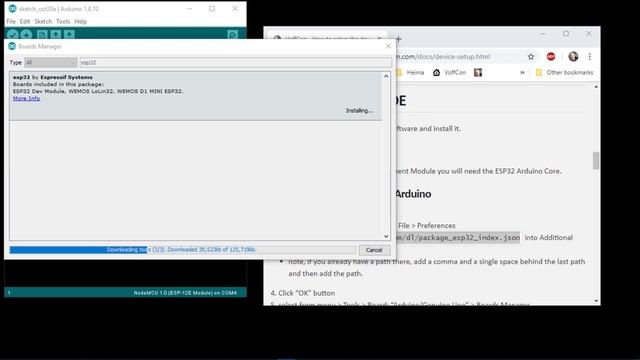The width and height of the screenshot is (640, 360).
Task: Open More Info link for esp32 package
Action: [x=27, y=98]
